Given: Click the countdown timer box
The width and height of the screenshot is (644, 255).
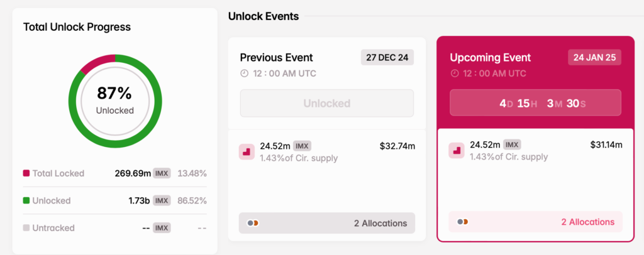Looking at the screenshot, I should pyautogui.click(x=535, y=103).
